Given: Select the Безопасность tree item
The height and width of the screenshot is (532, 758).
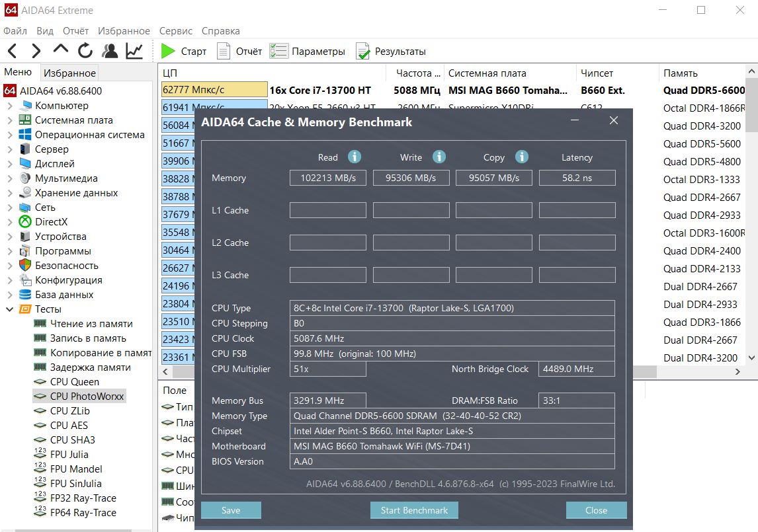Looking at the screenshot, I should click(x=66, y=265).
